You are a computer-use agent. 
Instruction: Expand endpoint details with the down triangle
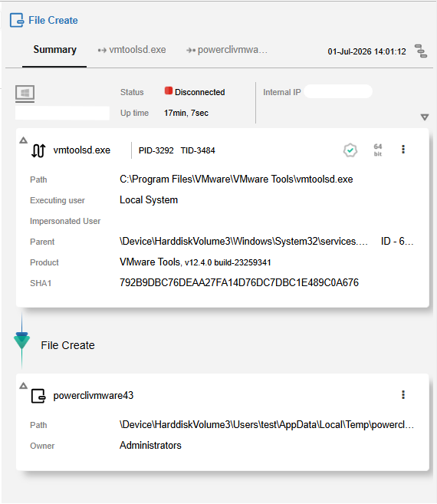pos(425,117)
